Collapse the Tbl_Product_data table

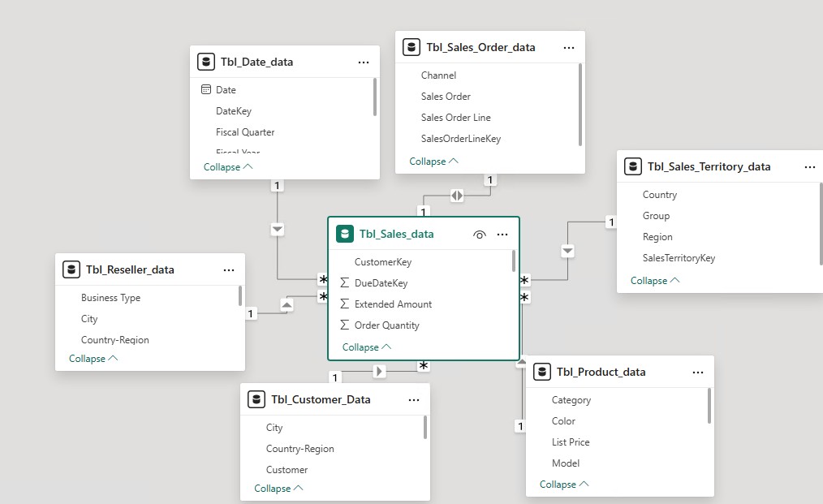(564, 484)
